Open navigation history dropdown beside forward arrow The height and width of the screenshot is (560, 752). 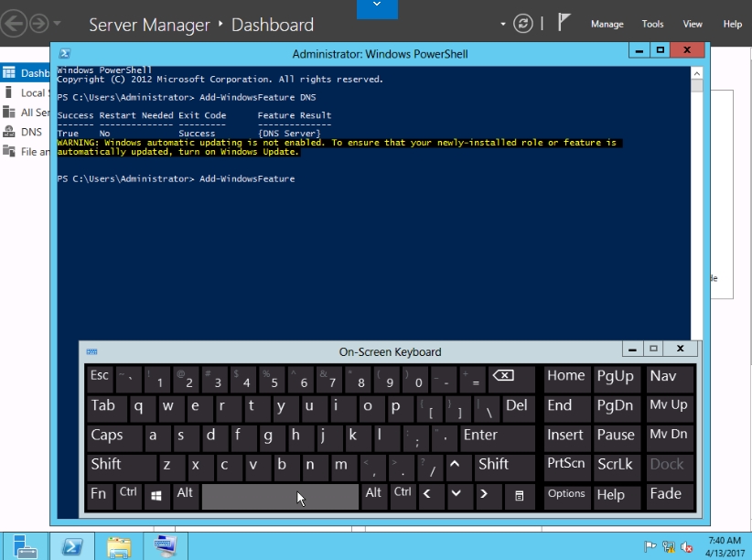(x=57, y=23)
